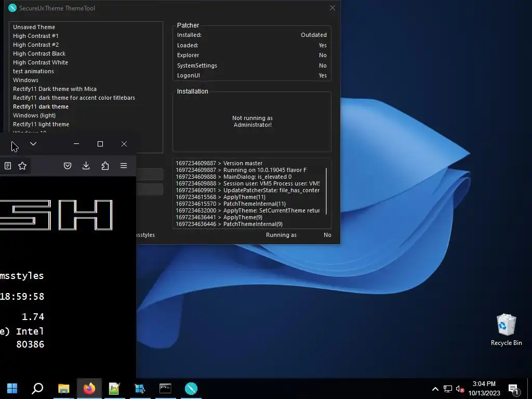Viewport: 532px width, 399px height.
Task: Open File Explorer from the taskbar
Action: [63, 389]
